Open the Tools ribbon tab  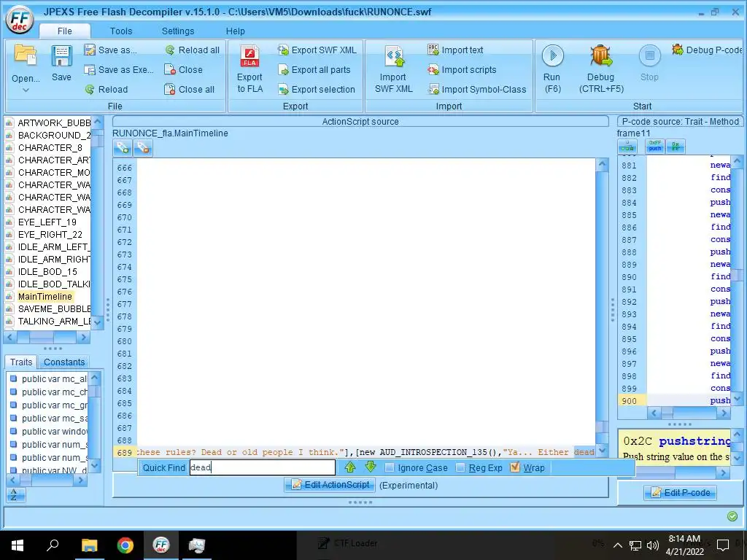[x=121, y=31]
